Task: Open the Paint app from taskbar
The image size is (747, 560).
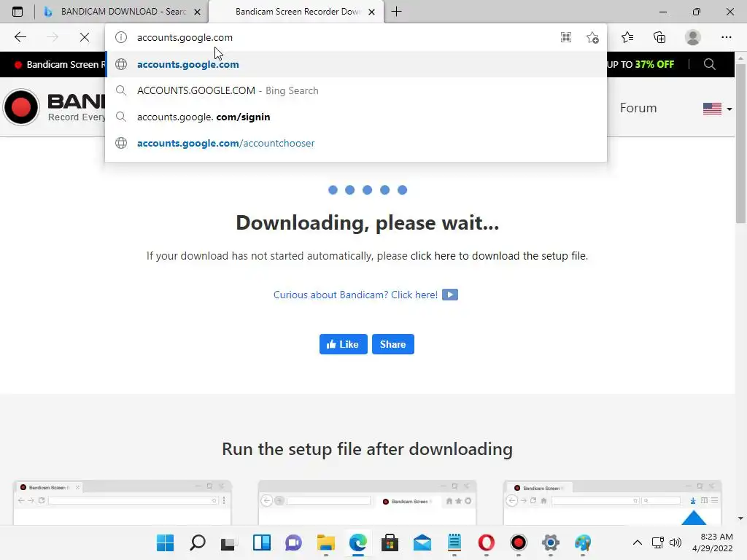Action: pos(582,542)
